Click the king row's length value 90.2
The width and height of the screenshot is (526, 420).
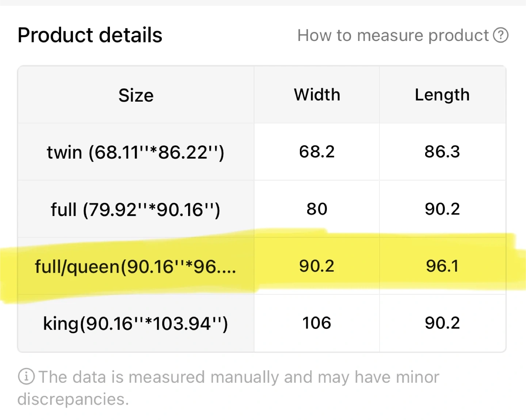click(x=442, y=323)
